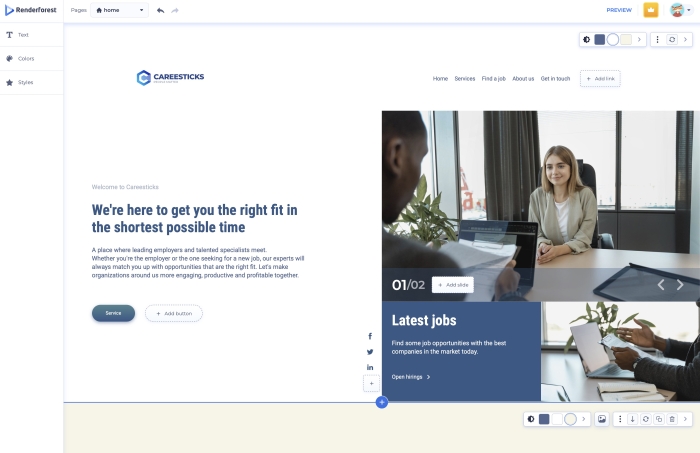700x453 pixels.
Task: Duplicate the lower section with the copy icon
Action: [x=659, y=419]
